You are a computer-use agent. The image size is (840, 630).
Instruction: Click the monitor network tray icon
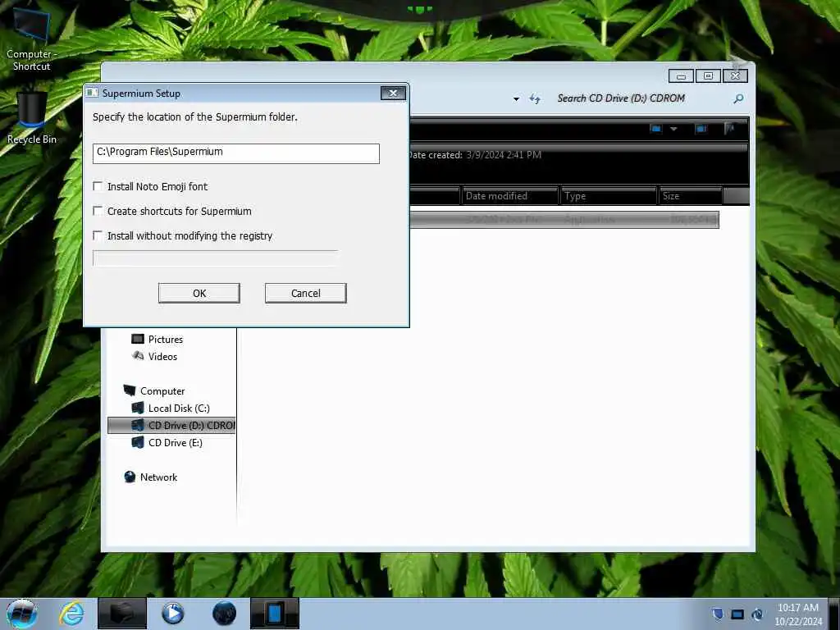coord(737,614)
